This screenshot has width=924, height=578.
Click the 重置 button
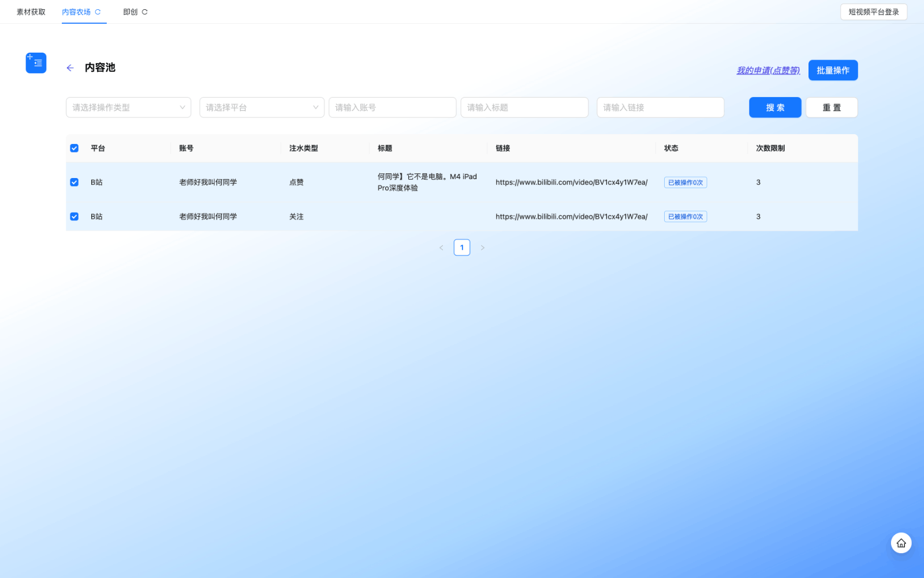point(832,108)
